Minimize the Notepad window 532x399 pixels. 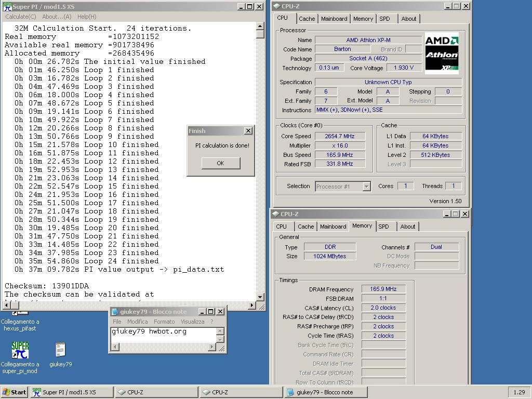coord(202,312)
